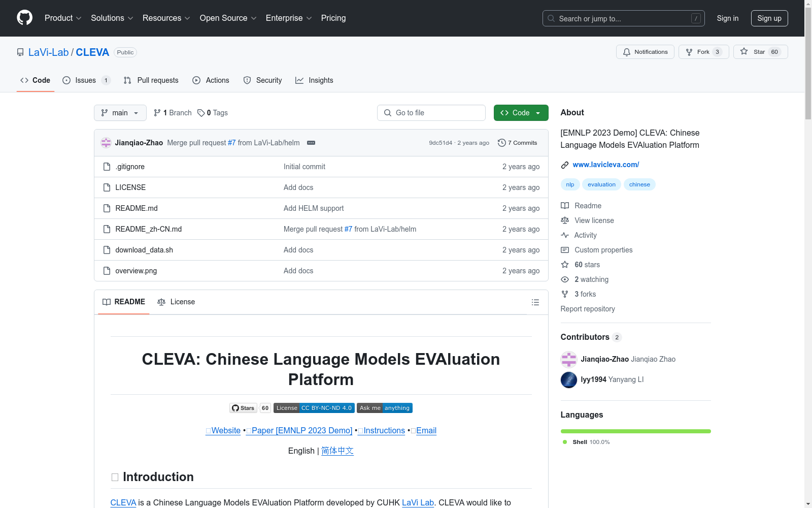This screenshot has width=812, height=508.
Task: Click the chinese topic tag
Action: click(639, 184)
